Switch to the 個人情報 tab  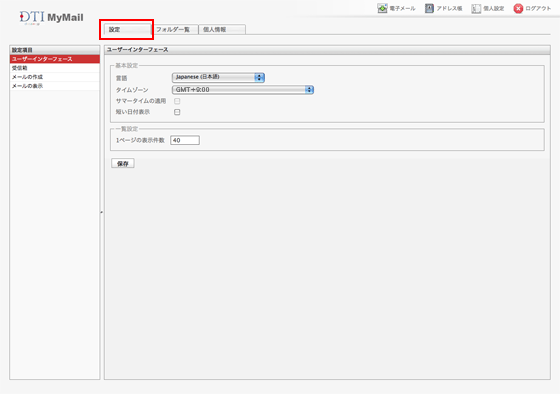coord(222,30)
